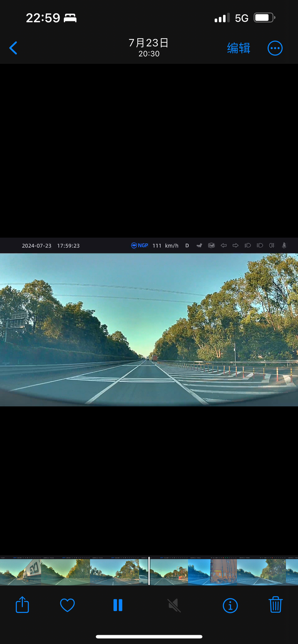Delete the video with the trash icon
Viewport: 298px width, 644px height.
pyautogui.click(x=276, y=604)
